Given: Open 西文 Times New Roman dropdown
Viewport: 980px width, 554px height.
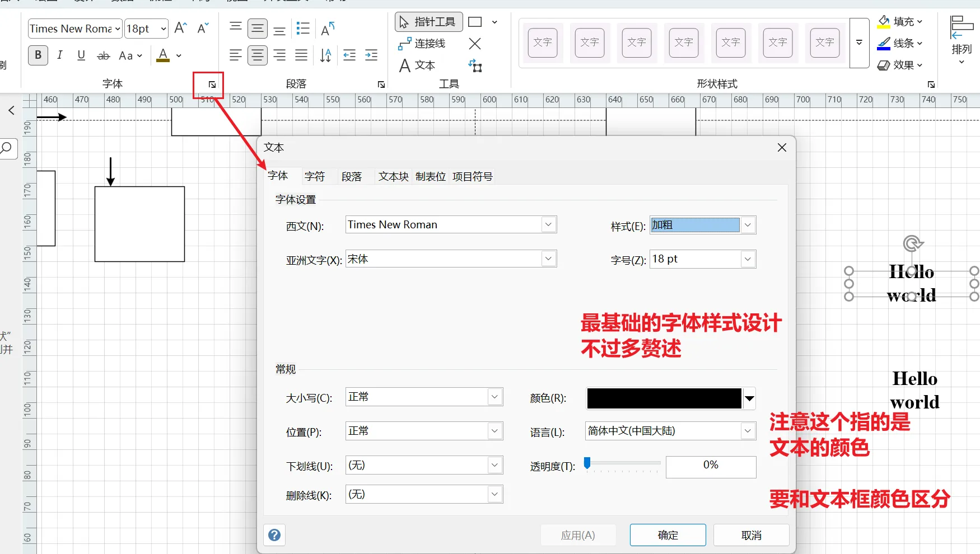Looking at the screenshot, I should pos(548,224).
